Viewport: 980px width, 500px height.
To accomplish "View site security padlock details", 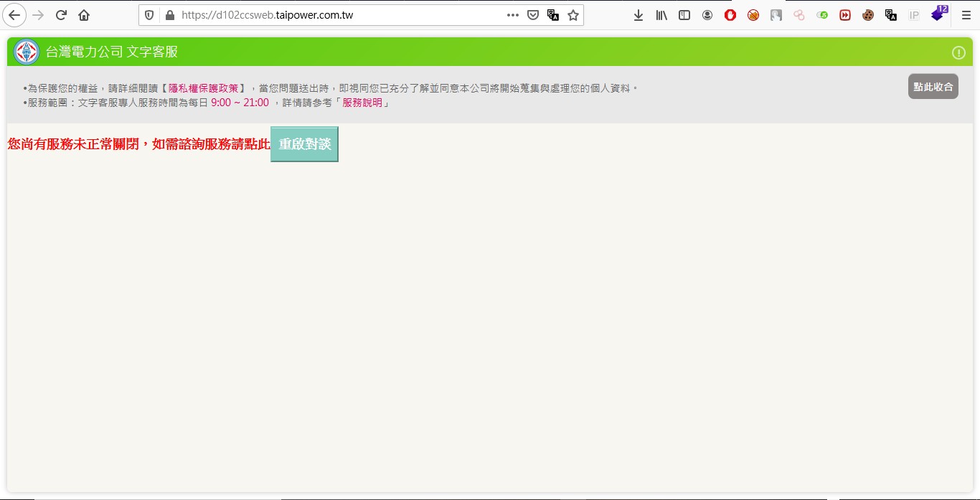I will click(x=170, y=15).
